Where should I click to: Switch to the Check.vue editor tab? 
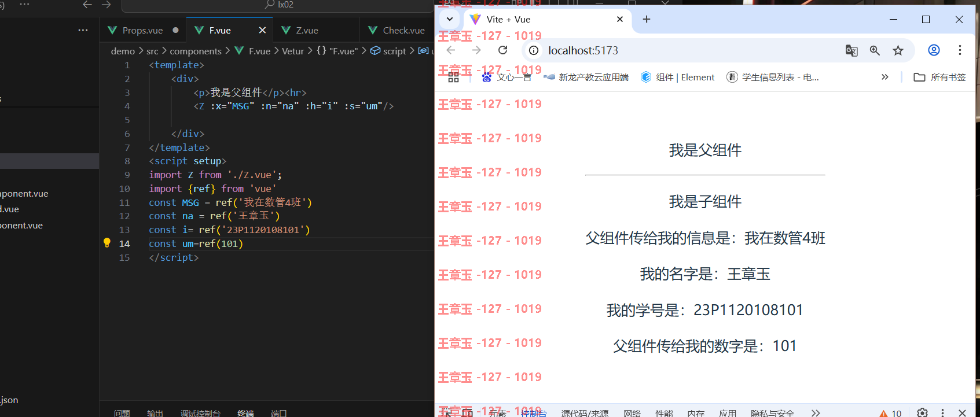point(397,30)
